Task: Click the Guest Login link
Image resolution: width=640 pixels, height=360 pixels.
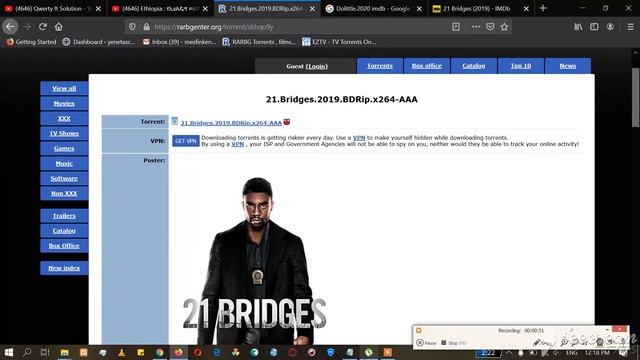Action: tap(317, 66)
